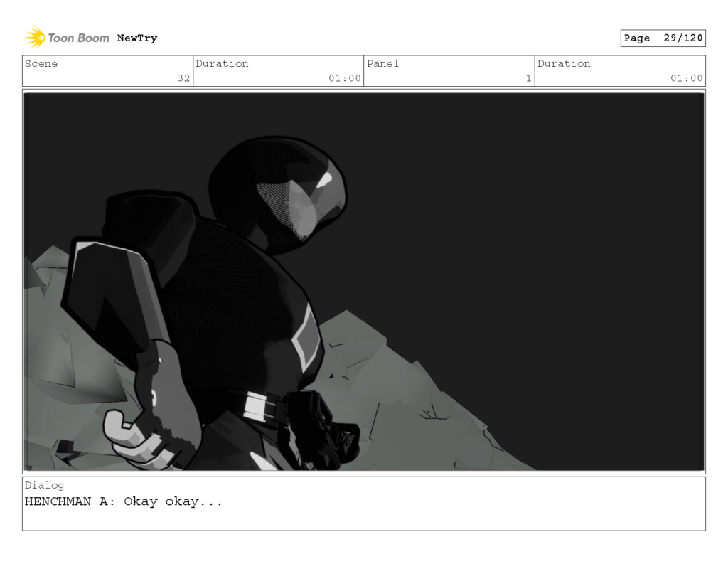Select the yellow starburst emblem
728x564 pixels.
(x=34, y=38)
